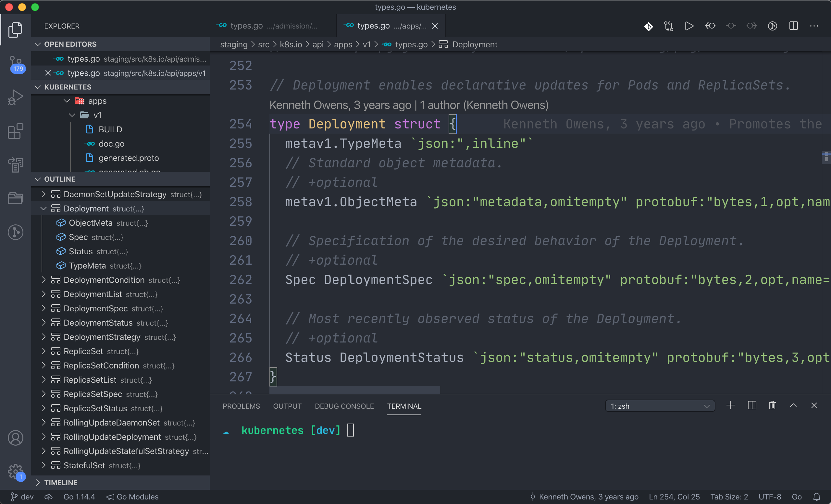Switch to the Problems panel tab
This screenshot has height=504, width=831.
tap(241, 406)
